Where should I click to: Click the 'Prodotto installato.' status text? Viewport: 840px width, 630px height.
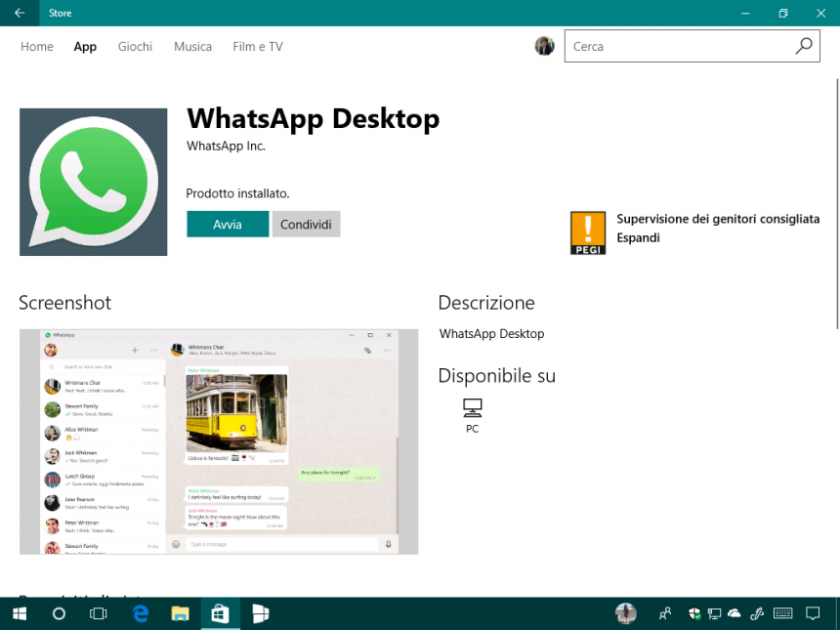237,193
